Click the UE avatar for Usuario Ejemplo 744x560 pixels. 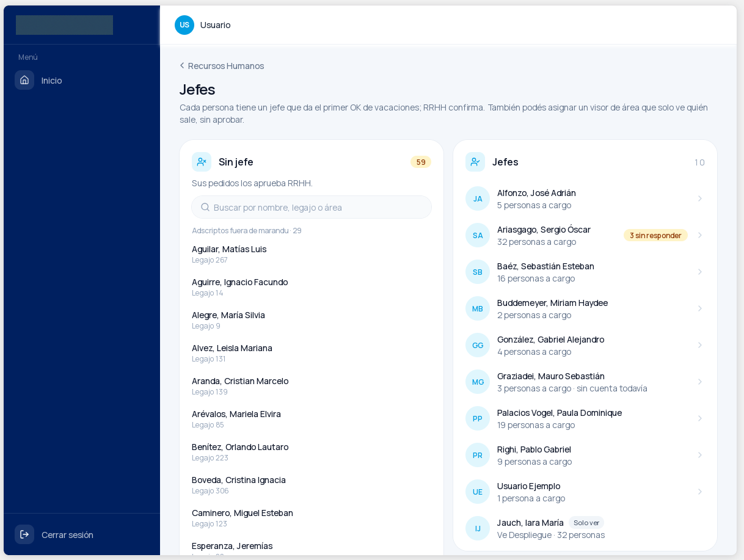(478, 492)
